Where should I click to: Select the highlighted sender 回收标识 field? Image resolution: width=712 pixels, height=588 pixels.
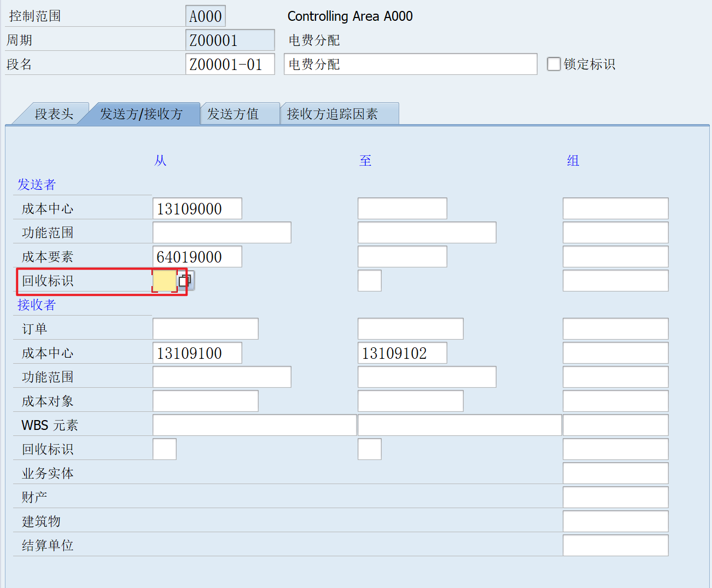point(166,280)
